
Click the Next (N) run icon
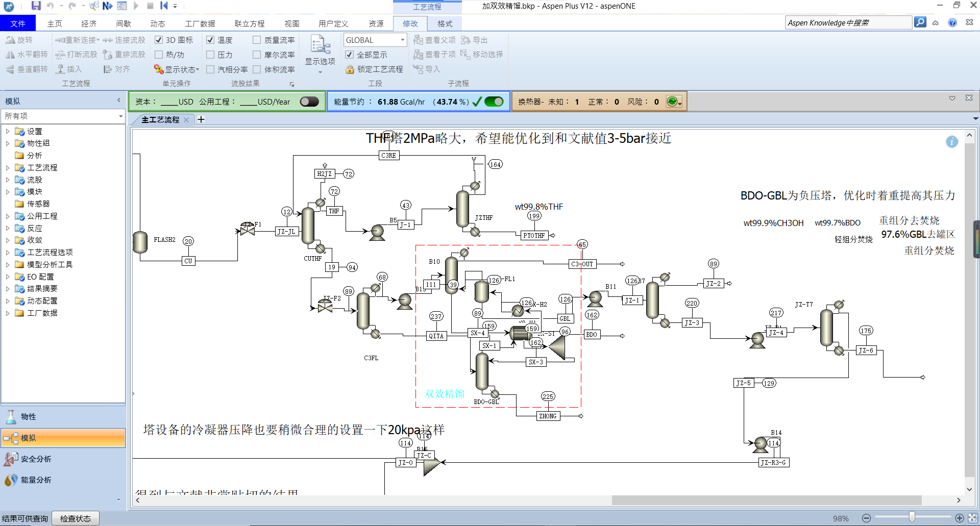click(107, 6)
